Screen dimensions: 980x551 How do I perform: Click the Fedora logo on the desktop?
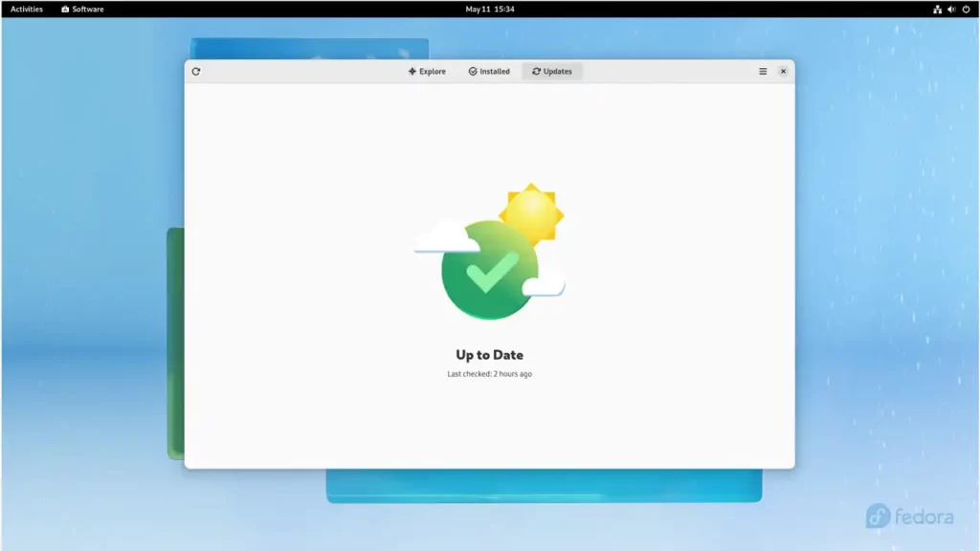tap(909, 517)
